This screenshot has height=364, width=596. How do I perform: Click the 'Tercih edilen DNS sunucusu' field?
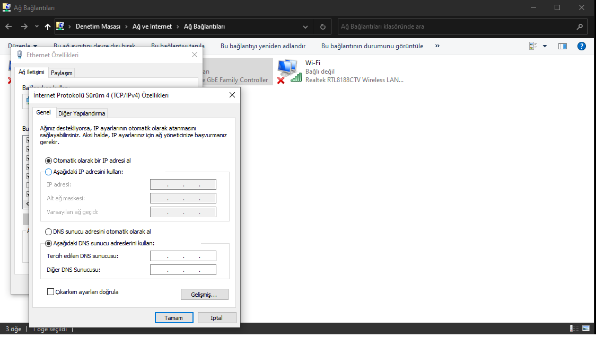coord(183,256)
